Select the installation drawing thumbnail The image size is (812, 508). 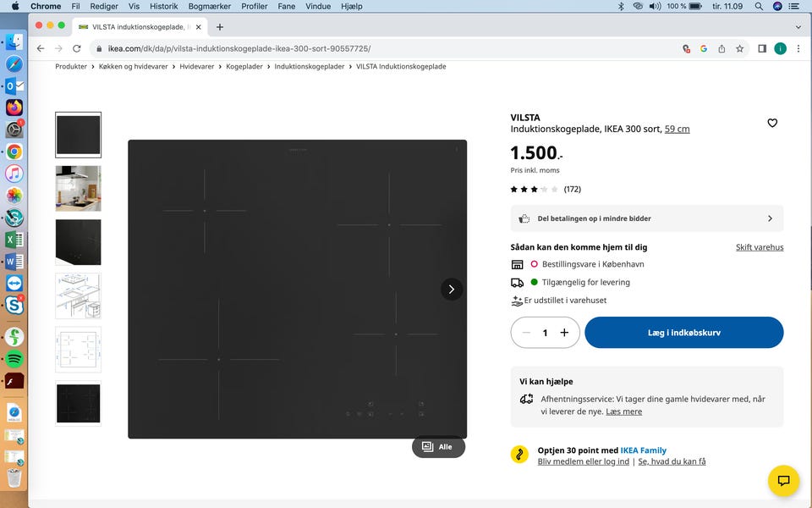(78, 295)
